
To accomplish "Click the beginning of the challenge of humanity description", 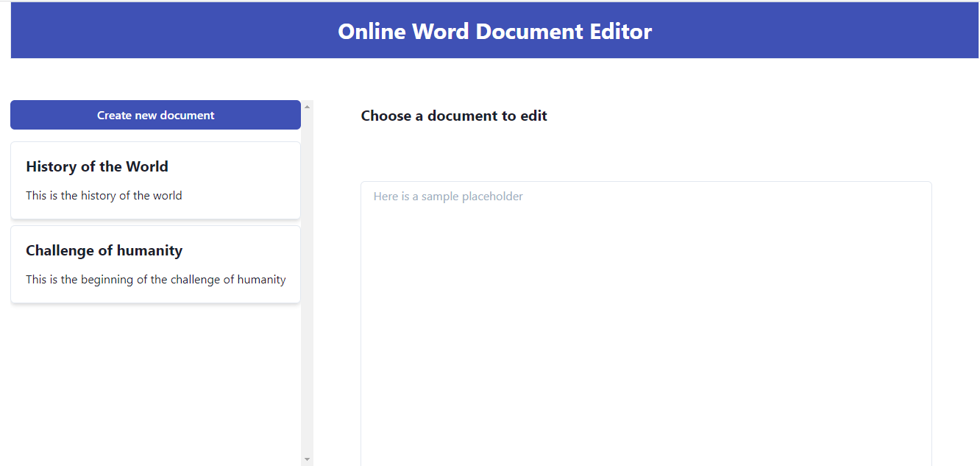I will 155,280.
